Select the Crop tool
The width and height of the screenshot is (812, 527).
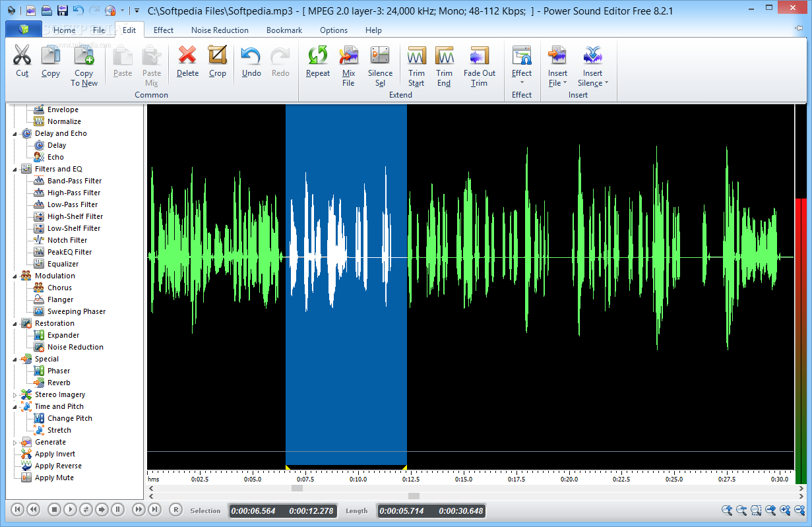coord(217,55)
